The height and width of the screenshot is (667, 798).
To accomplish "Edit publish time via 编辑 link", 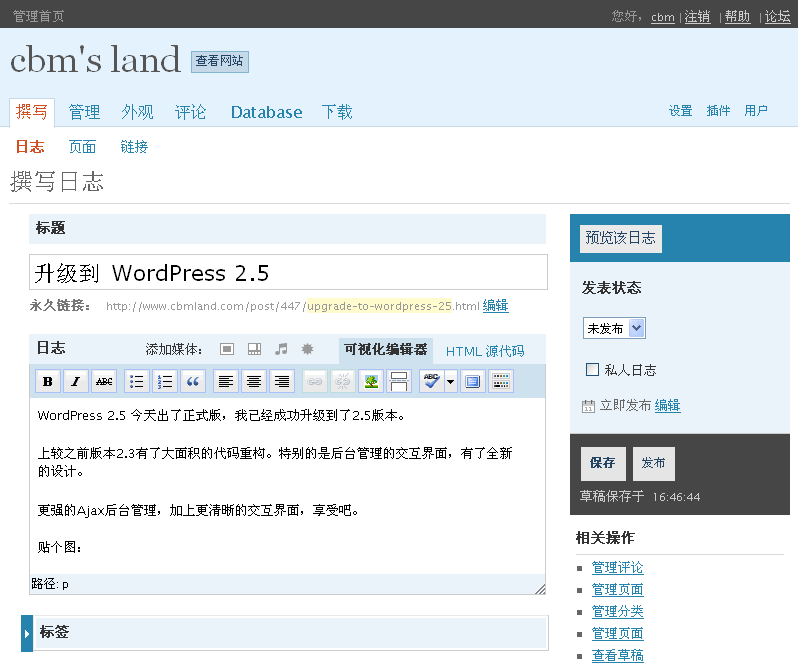I will 668,405.
